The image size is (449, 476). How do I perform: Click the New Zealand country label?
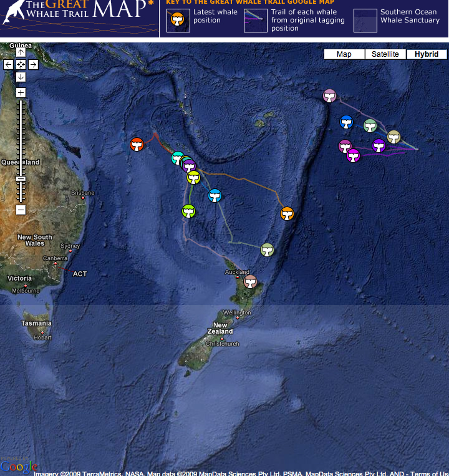point(220,328)
